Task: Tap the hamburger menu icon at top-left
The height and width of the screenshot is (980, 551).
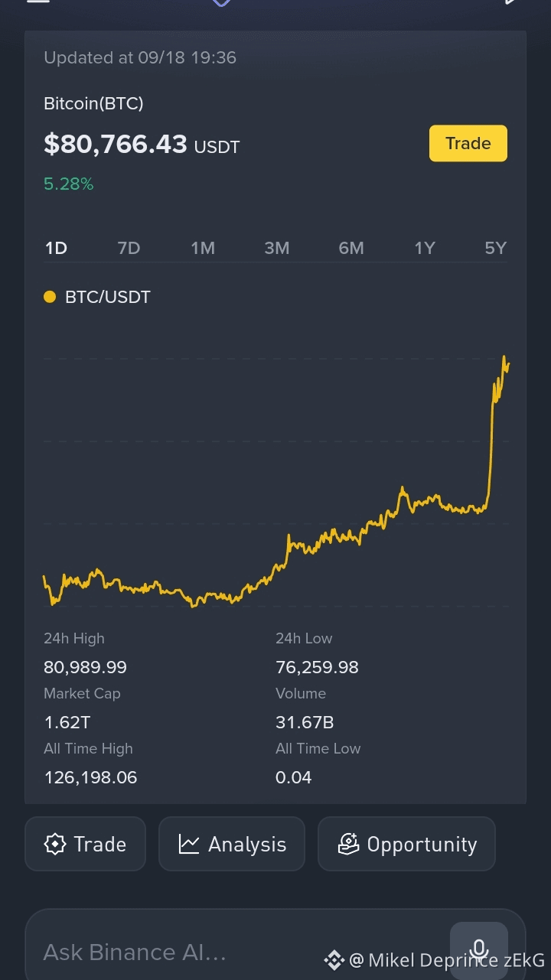Action: pos(37,2)
